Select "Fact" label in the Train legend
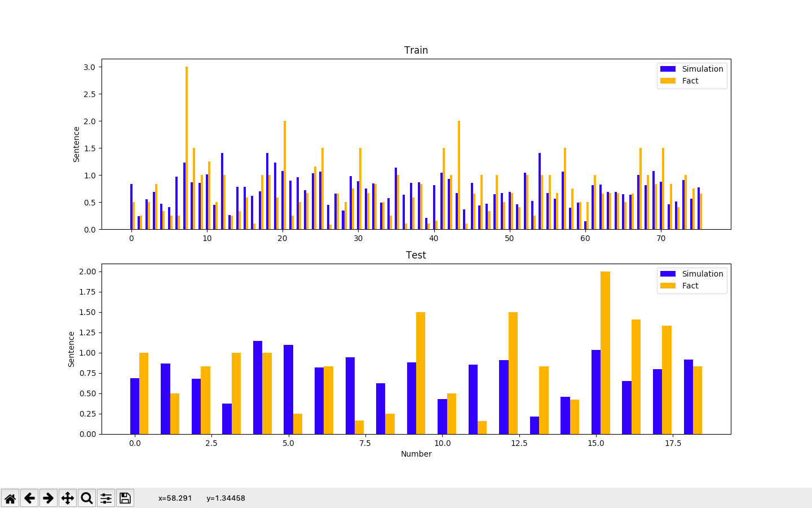812x508 pixels. (690, 81)
